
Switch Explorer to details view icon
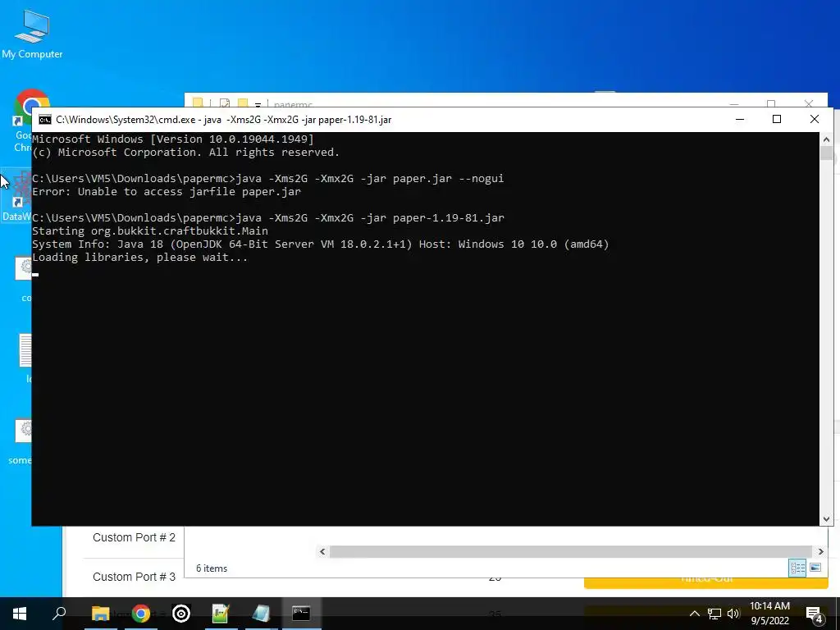click(797, 568)
